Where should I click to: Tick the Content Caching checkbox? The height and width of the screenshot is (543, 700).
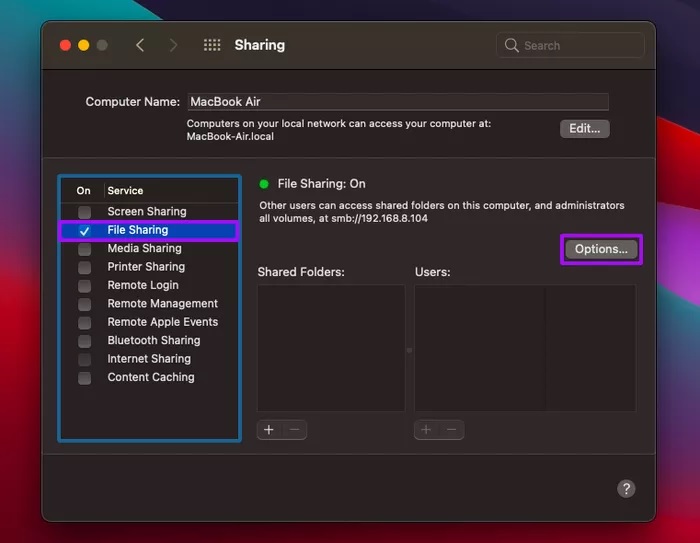pyautogui.click(x=84, y=378)
